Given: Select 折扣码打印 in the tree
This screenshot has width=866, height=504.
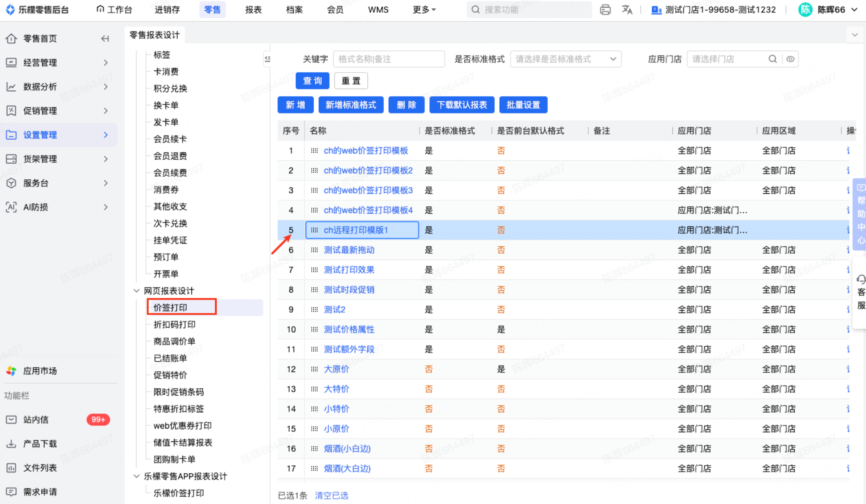Looking at the screenshot, I should point(174,325).
